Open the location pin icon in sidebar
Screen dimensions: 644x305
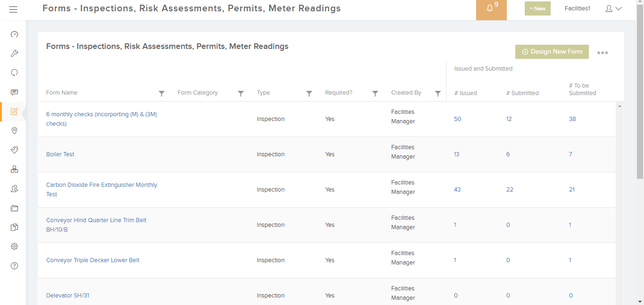pyautogui.click(x=14, y=130)
